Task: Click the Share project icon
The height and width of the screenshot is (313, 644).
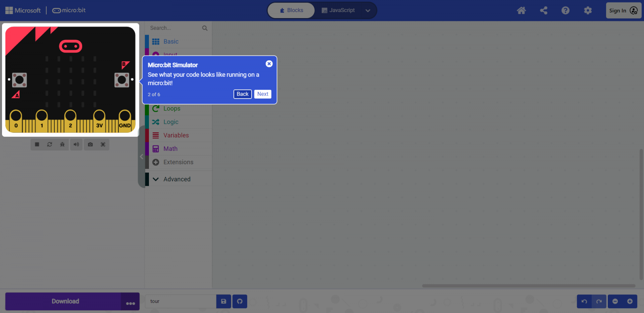Action: pos(543,10)
